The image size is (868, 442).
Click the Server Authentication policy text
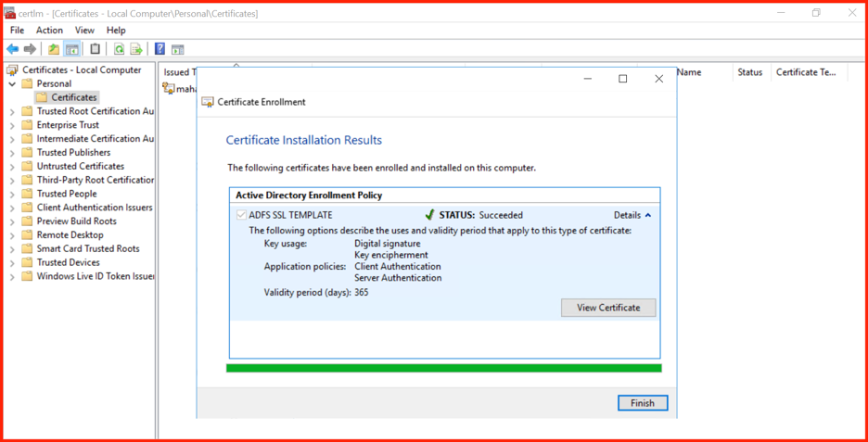(398, 278)
